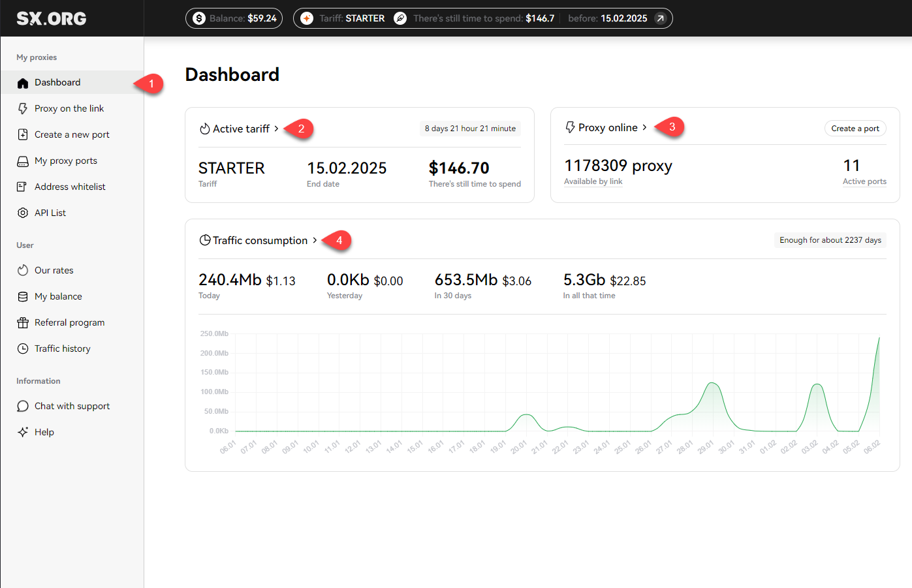Open Proxy online details via its chevron
Screen dimensions: 912x588
(x=645, y=127)
